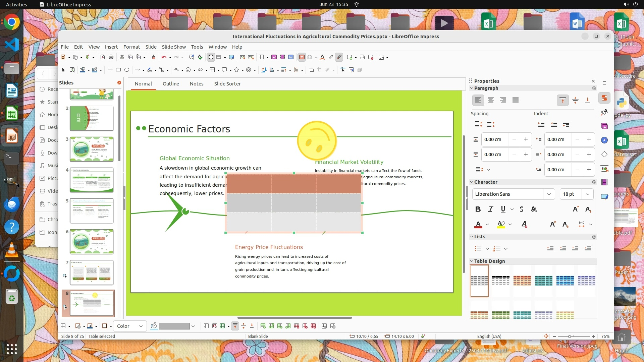Open the Slide Show menu
Screen dimensions: 644x362
point(173,47)
